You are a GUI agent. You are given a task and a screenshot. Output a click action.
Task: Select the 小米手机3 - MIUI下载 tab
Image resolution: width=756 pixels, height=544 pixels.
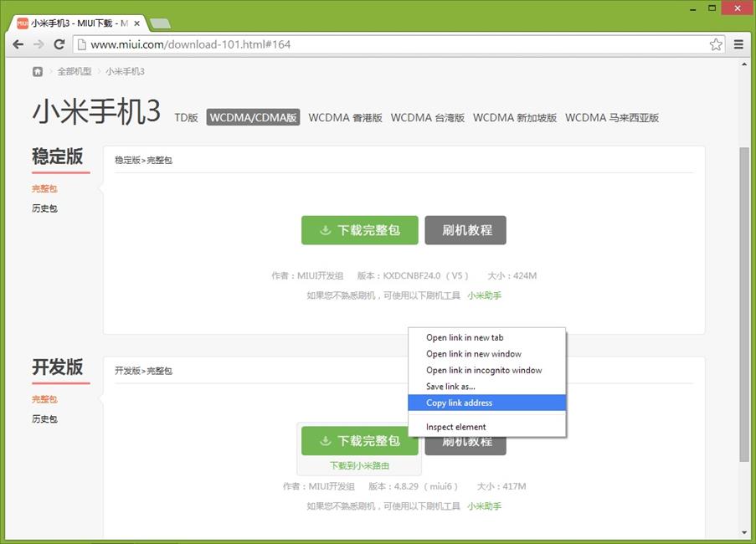[78, 23]
